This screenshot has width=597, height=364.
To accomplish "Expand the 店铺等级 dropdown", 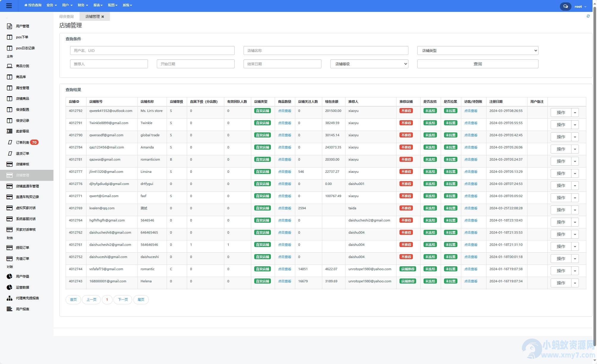I will (369, 64).
